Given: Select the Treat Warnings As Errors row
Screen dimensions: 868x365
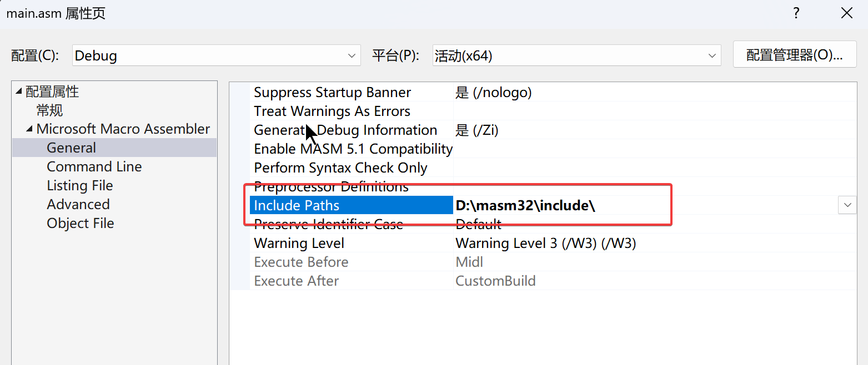Looking at the screenshot, I should pos(332,111).
